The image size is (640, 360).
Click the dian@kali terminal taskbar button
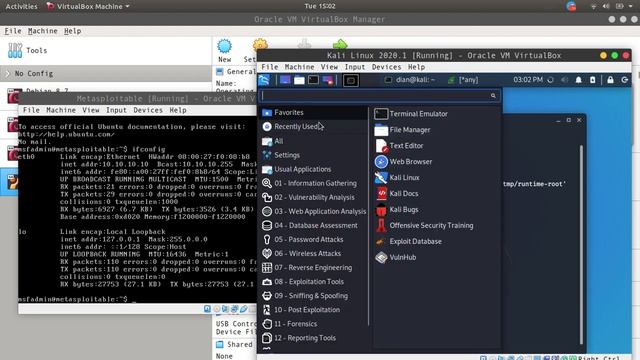[x=410, y=80]
